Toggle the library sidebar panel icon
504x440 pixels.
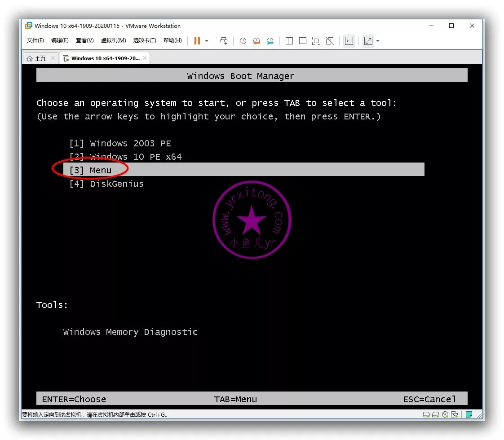pyautogui.click(x=289, y=41)
